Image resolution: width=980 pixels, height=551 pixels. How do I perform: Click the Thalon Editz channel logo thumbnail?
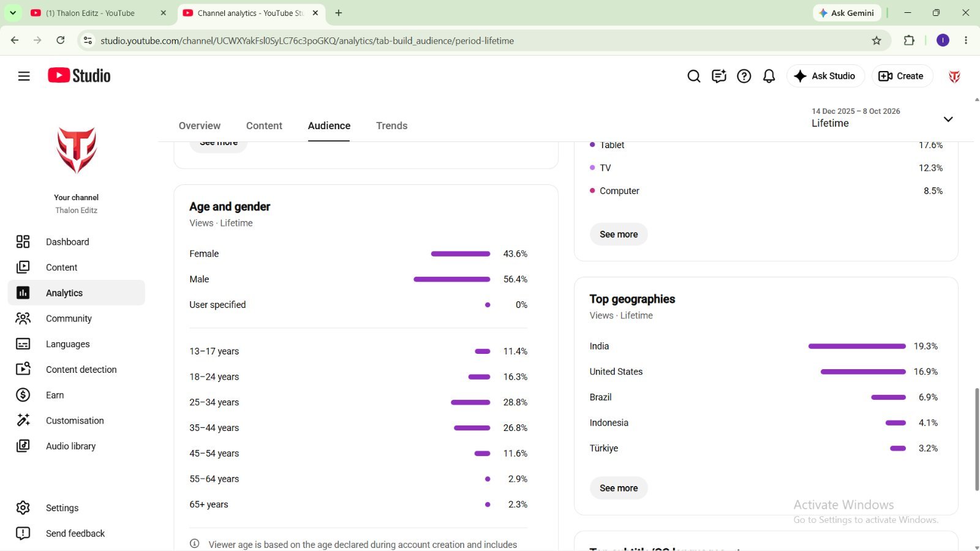point(77,150)
